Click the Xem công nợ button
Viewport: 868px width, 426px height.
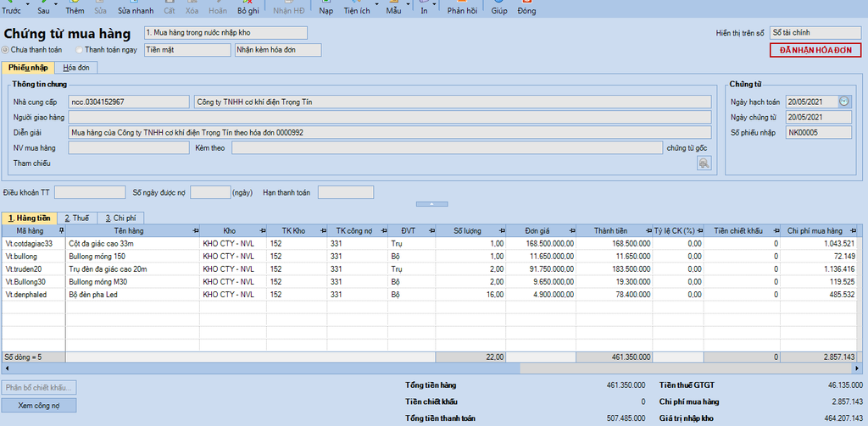[39, 406]
